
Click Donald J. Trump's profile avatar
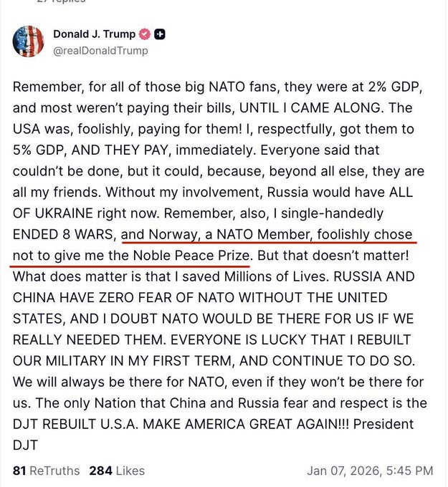28,42
